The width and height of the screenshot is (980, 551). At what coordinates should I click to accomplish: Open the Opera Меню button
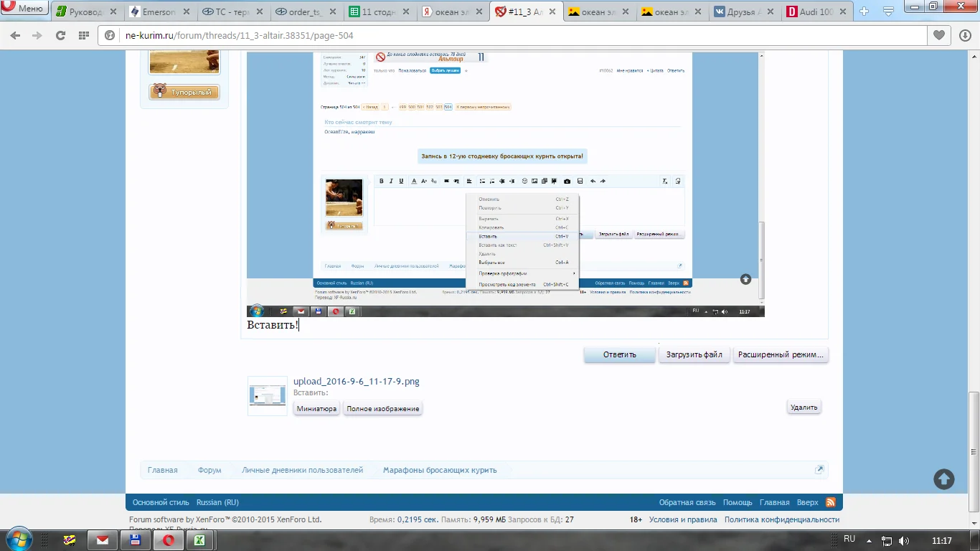(x=24, y=9)
